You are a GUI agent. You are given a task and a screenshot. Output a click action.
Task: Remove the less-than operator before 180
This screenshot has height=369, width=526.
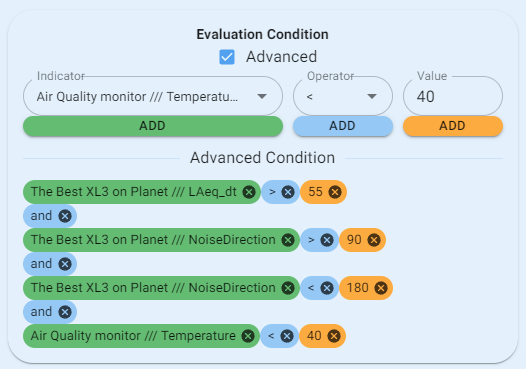327,288
